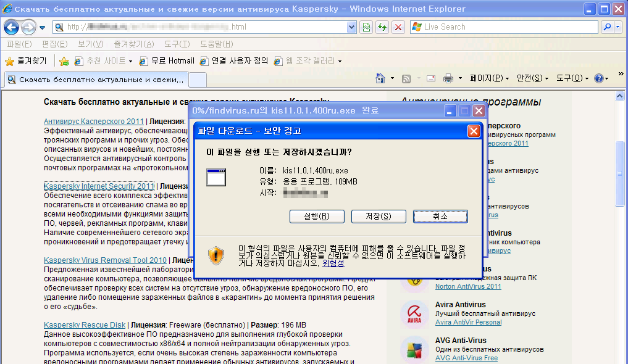The height and width of the screenshot is (364, 628).
Task: Open the AVG Anti-Virus Free link
Action: 467,358
